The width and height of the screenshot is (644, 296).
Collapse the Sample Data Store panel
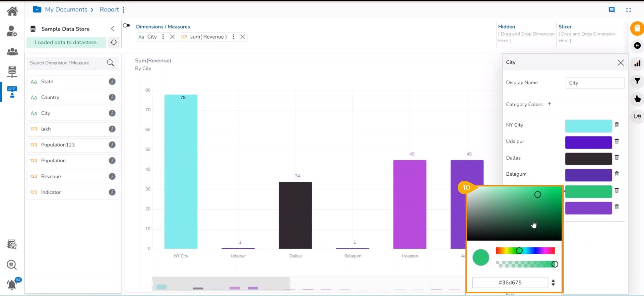tap(113, 29)
